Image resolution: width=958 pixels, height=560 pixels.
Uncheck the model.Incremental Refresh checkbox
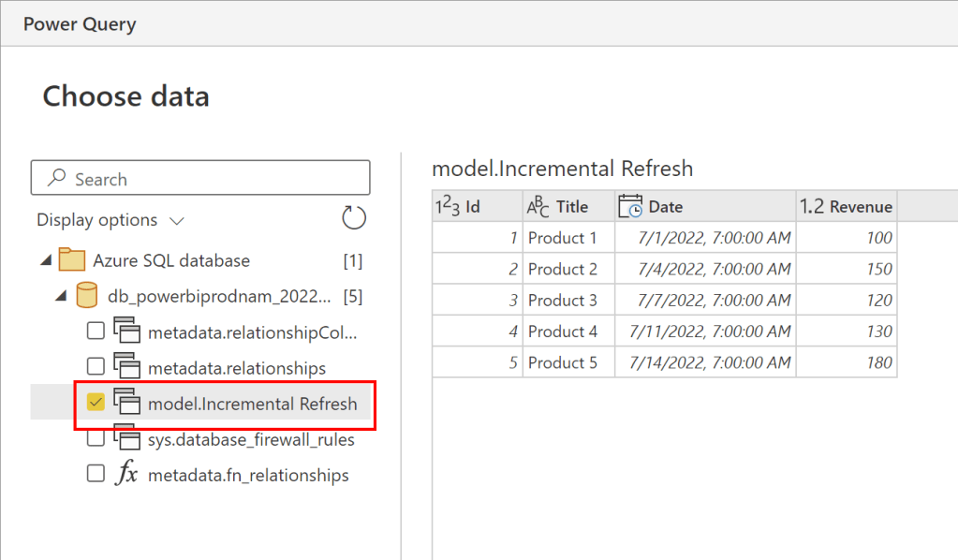[96, 403]
